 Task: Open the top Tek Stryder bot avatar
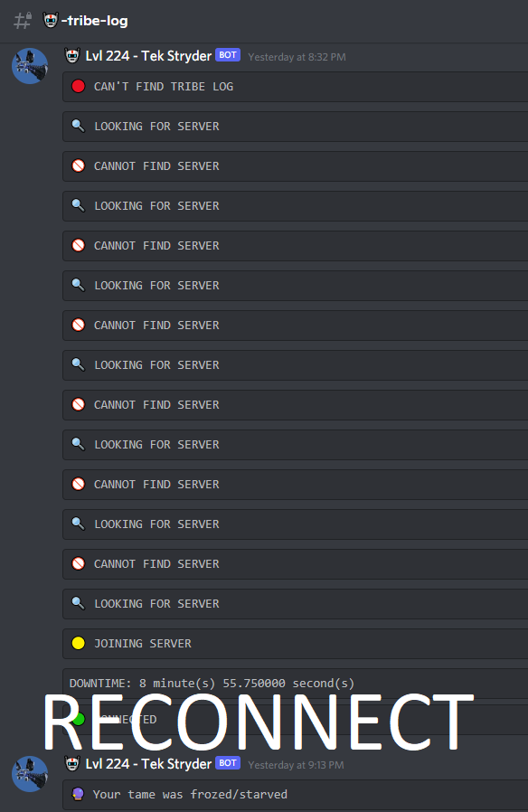(30, 66)
